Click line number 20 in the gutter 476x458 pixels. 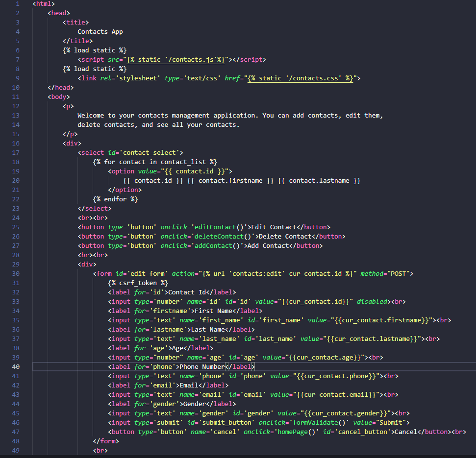pyautogui.click(x=15, y=180)
